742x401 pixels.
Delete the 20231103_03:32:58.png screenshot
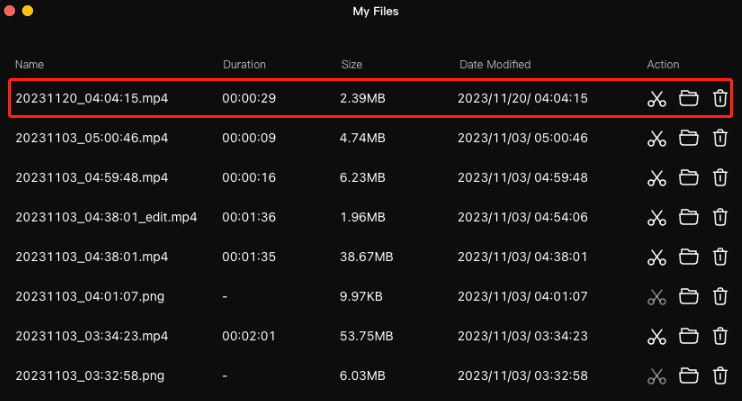coord(719,376)
